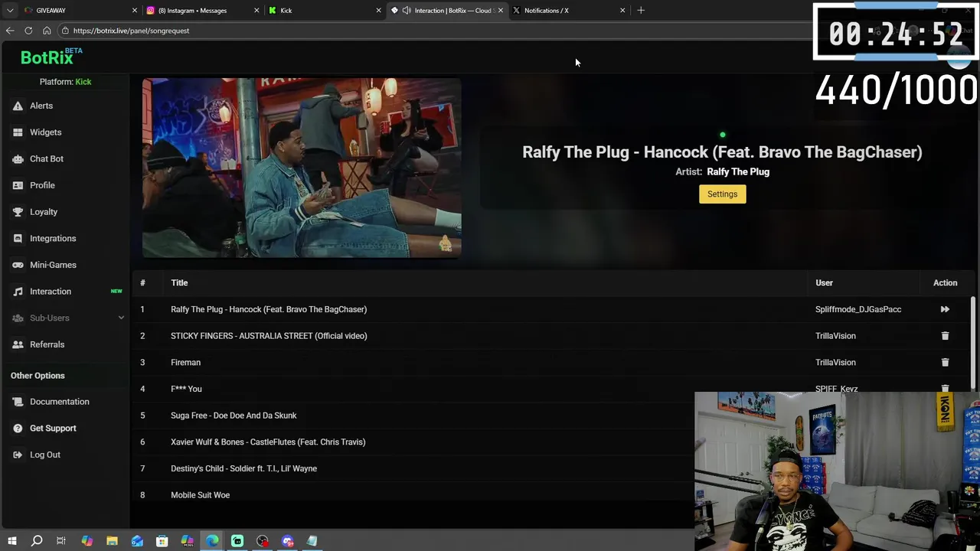Switch to Microsoft Edge in taskbar

point(212,541)
